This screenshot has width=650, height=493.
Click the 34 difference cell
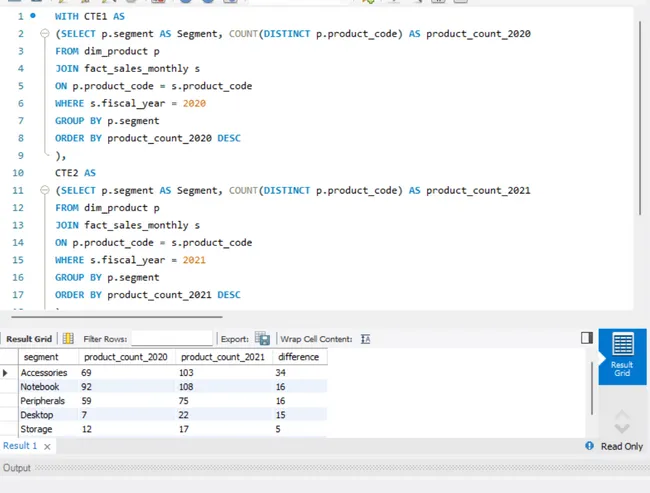pos(300,373)
